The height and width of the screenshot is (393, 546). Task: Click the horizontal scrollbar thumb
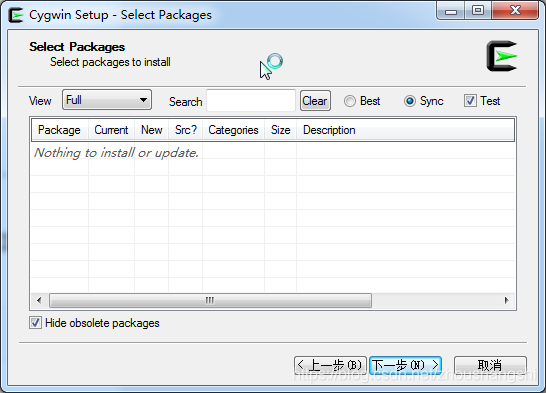pyautogui.click(x=210, y=300)
